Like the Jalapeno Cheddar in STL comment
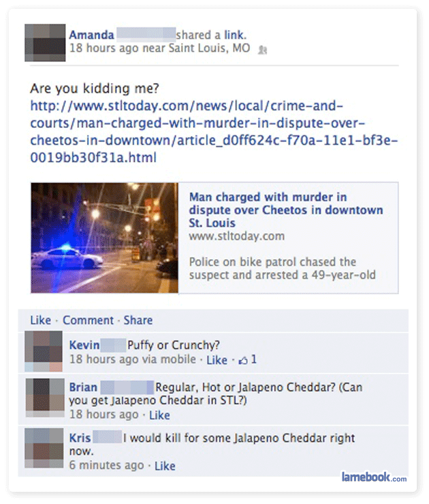The width and height of the screenshot is (429, 504). 159,415
